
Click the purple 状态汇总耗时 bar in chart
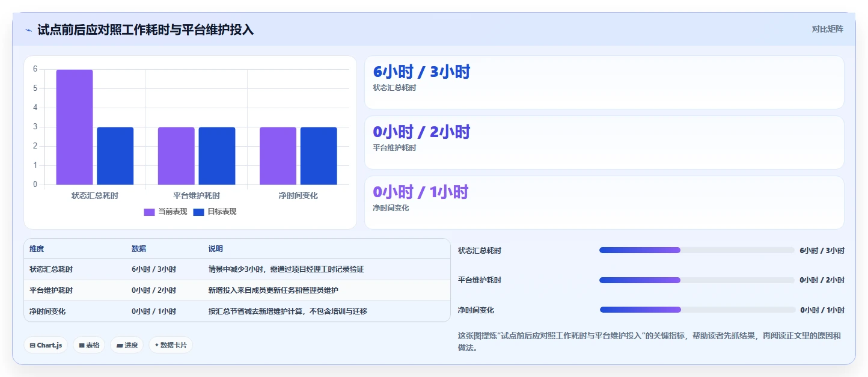coord(75,127)
